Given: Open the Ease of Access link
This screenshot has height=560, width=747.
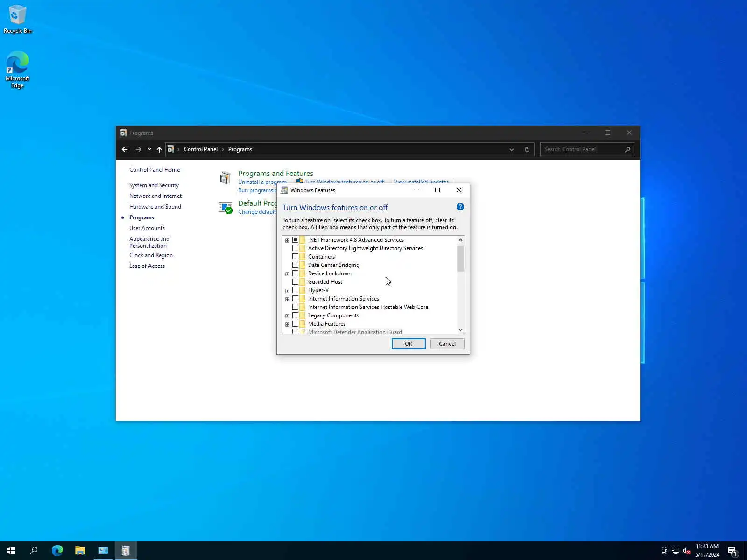Looking at the screenshot, I should [x=147, y=266].
